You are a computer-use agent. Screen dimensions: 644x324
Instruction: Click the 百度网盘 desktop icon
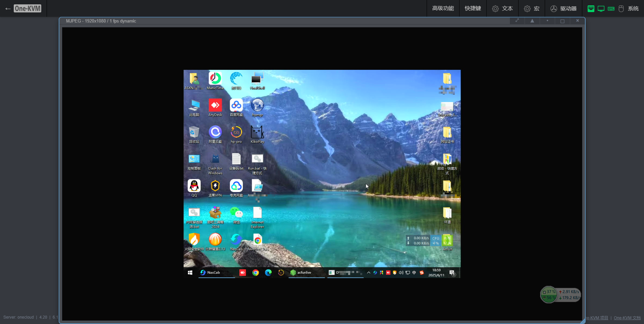coord(236,105)
